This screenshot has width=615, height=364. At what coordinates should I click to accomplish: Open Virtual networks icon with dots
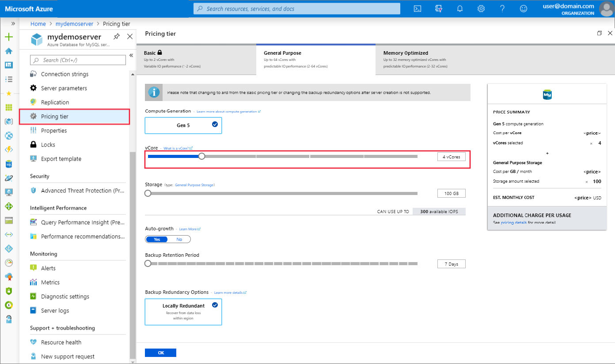pyautogui.click(x=8, y=234)
